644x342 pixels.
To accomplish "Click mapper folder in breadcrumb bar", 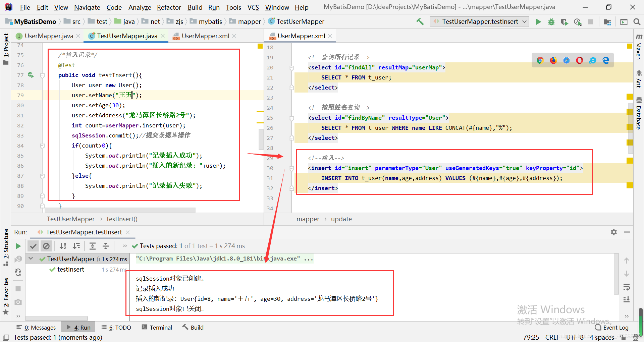I will (x=245, y=22).
